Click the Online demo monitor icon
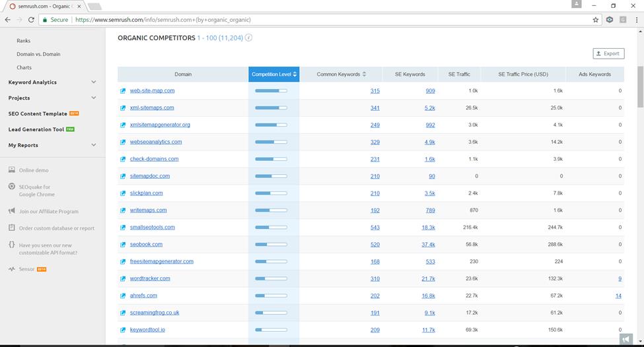This screenshot has width=644, height=347. tap(11, 170)
